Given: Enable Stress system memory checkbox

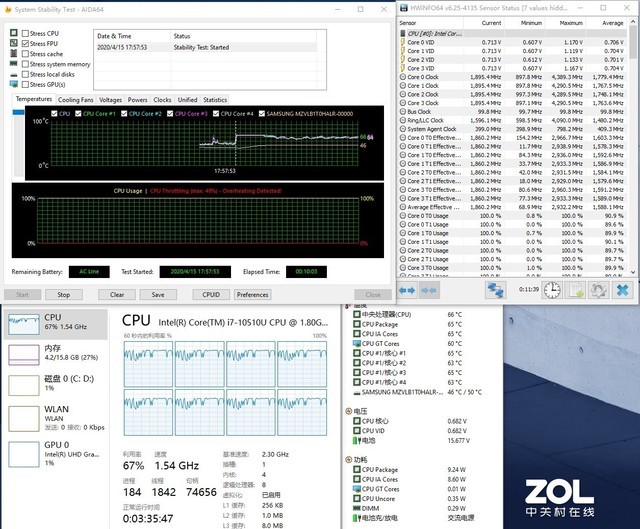Looking at the screenshot, I should coord(25,64).
